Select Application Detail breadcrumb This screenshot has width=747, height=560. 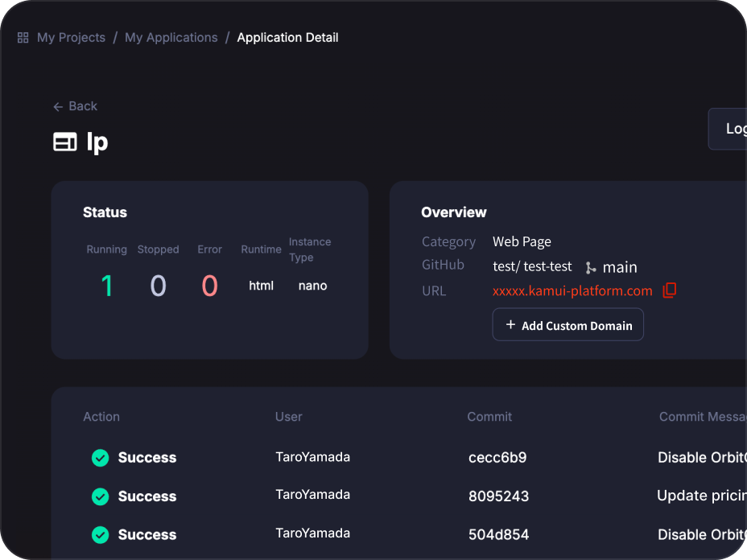tap(287, 38)
